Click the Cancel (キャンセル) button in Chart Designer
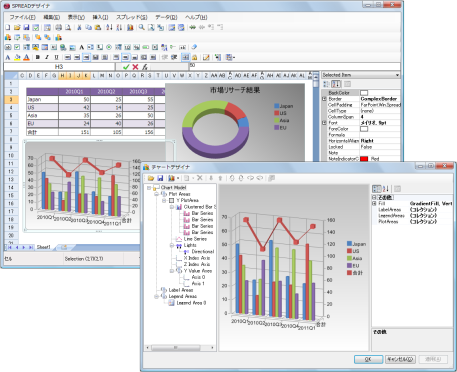 [400, 359]
